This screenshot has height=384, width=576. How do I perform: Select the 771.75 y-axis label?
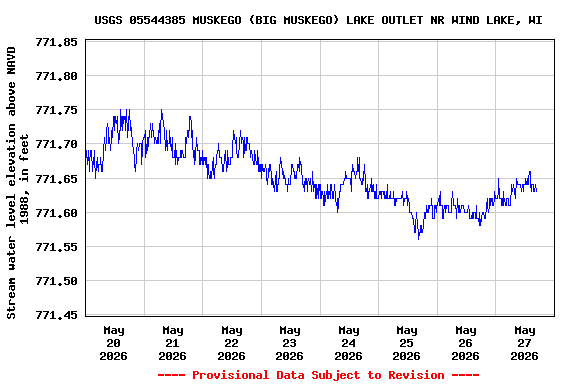point(57,110)
